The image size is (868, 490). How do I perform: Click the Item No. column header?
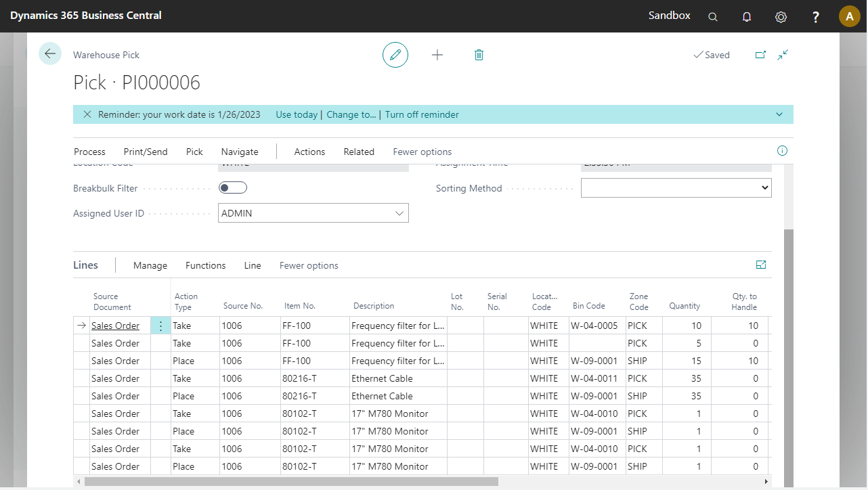click(x=300, y=306)
